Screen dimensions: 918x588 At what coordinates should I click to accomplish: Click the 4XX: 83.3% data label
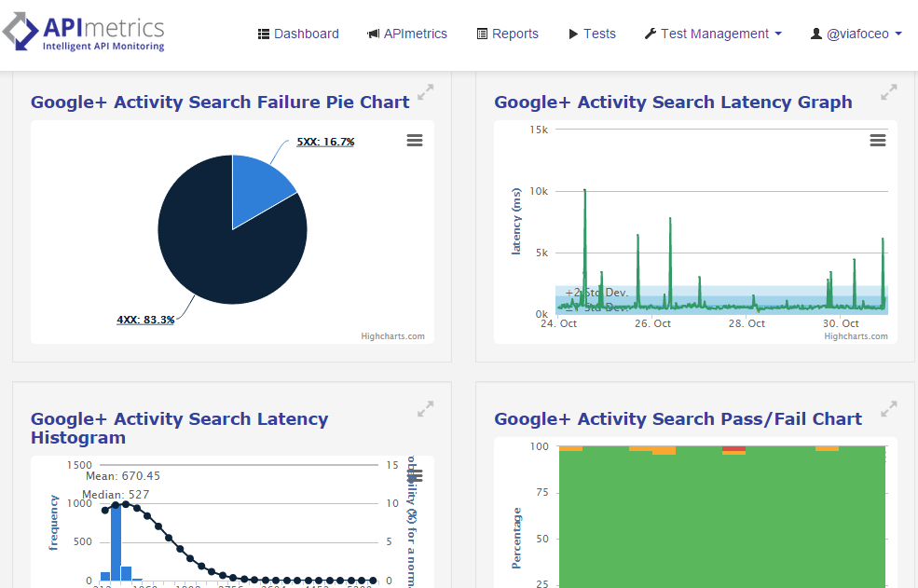pyautogui.click(x=145, y=320)
